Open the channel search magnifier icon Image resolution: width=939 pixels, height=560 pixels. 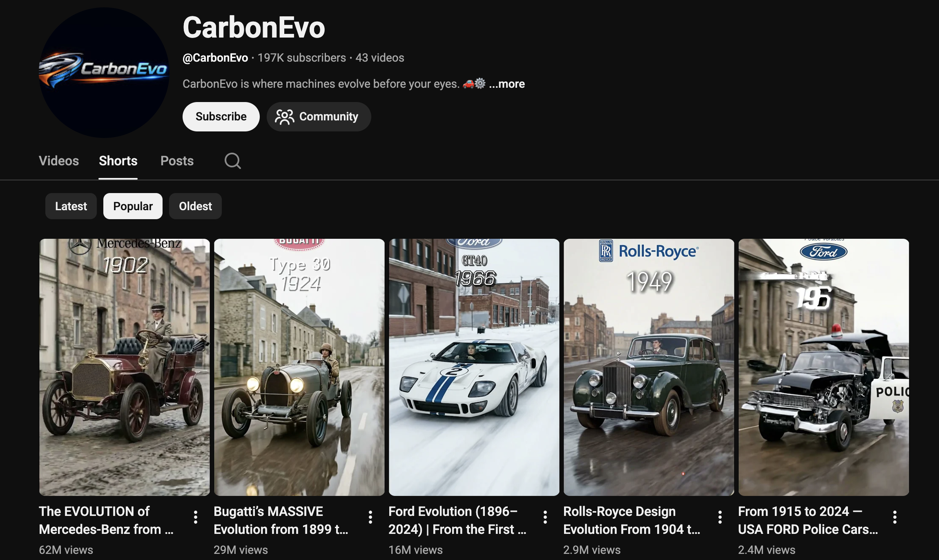pos(232,161)
